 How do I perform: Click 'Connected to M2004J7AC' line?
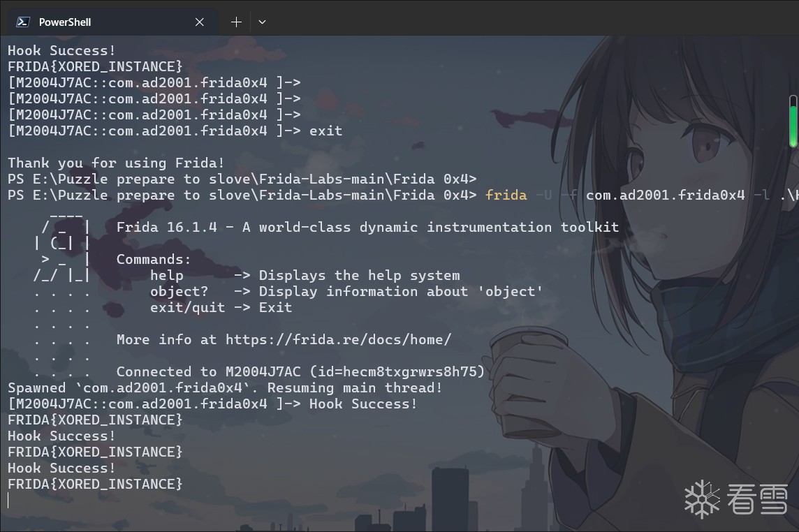click(x=300, y=371)
